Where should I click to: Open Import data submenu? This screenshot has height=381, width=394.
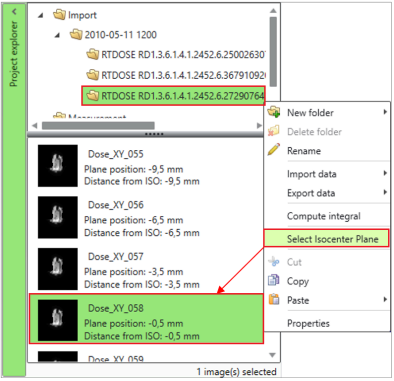[327, 174]
